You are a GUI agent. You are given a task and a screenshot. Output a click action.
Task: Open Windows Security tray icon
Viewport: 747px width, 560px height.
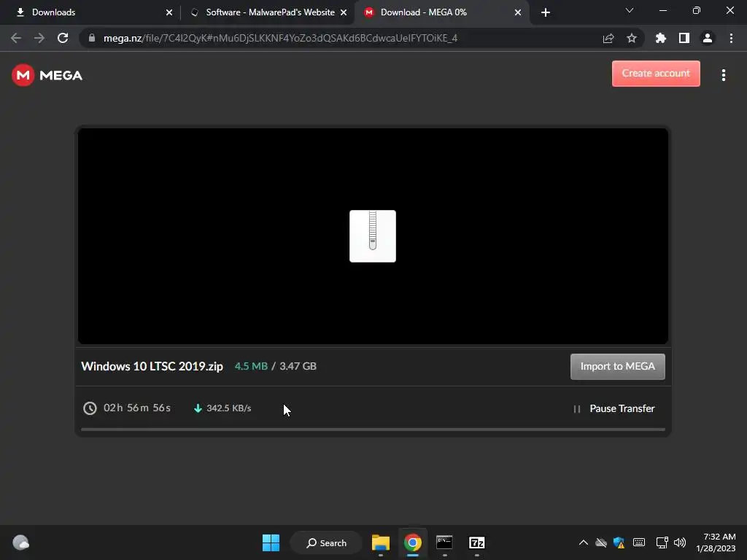click(x=619, y=542)
